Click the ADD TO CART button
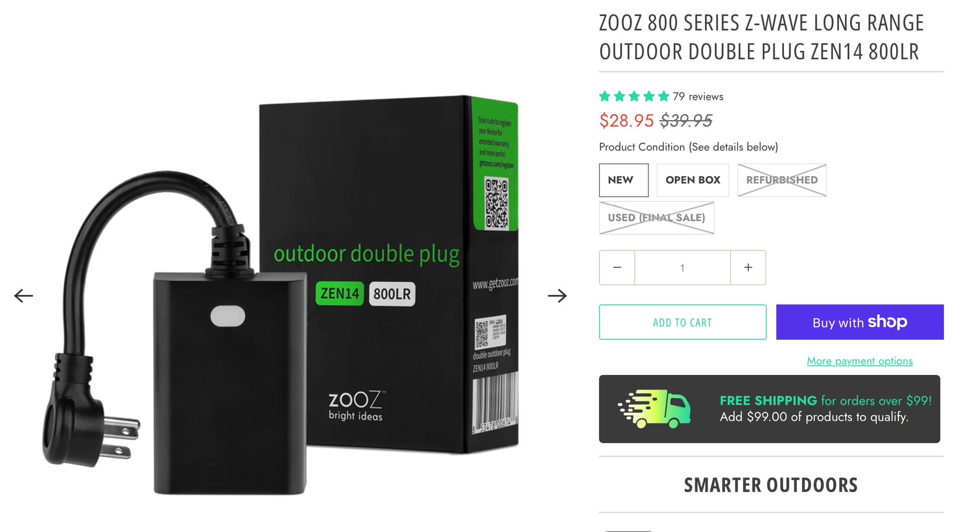 [682, 322]
